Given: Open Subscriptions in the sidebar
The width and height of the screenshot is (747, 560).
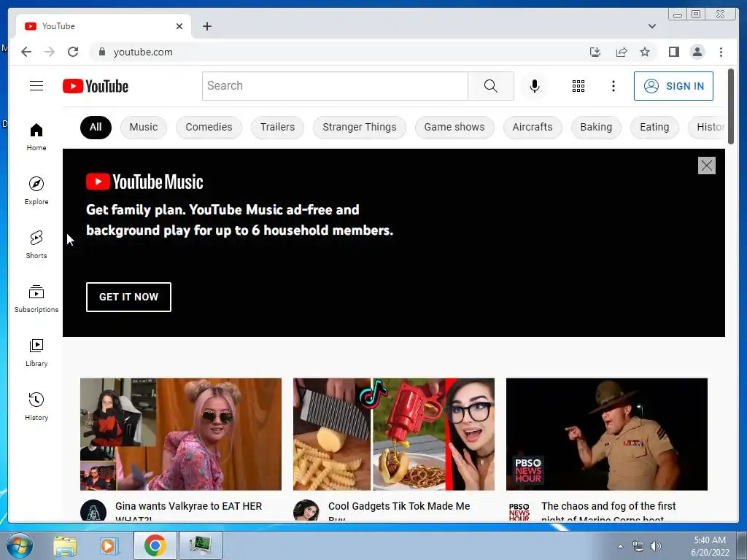Looking at the screenshot, I should 36,298.
